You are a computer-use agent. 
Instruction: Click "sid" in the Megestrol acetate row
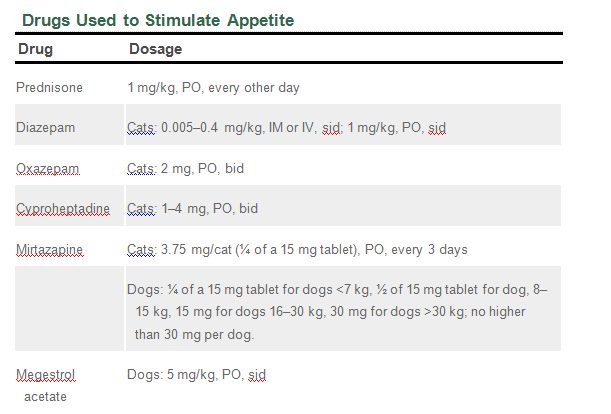tap(256, 375)
